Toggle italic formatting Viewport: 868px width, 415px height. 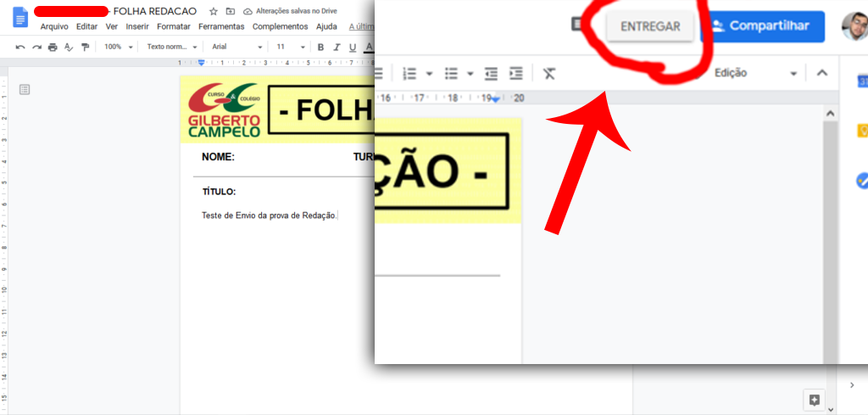[337, 47]
